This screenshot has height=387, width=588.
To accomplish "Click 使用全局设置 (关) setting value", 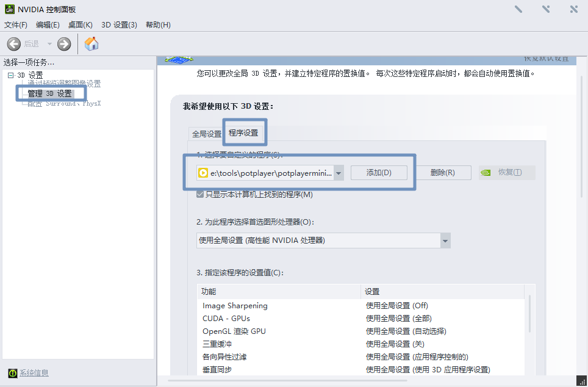I will point(395,344).
